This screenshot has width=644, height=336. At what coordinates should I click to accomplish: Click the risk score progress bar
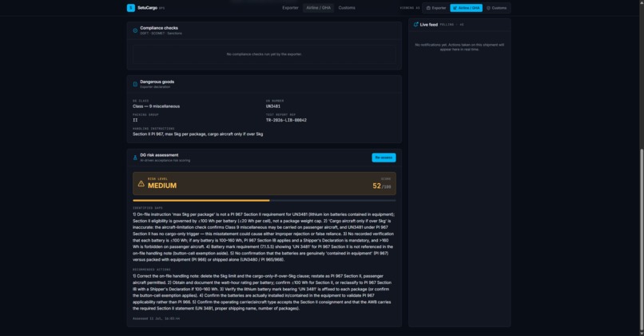click(264, 200)
